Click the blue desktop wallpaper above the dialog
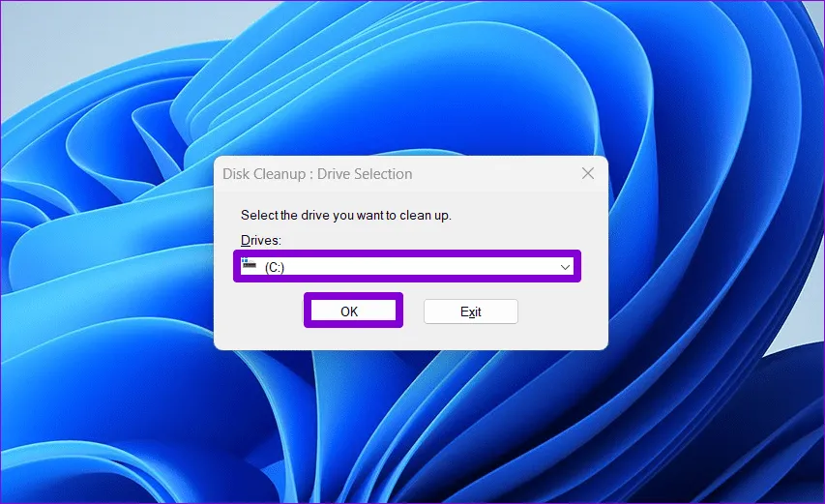Viewport: 825px width, 504px height. 406,77
